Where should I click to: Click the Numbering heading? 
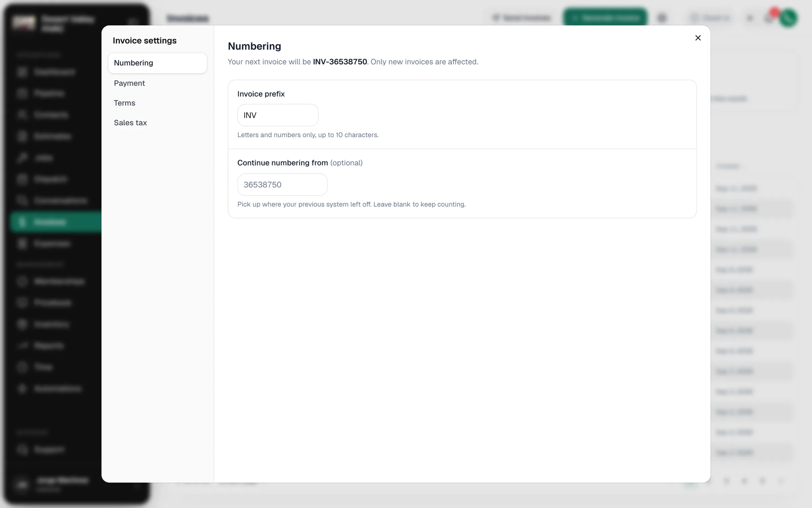click(x=254, y=46)
